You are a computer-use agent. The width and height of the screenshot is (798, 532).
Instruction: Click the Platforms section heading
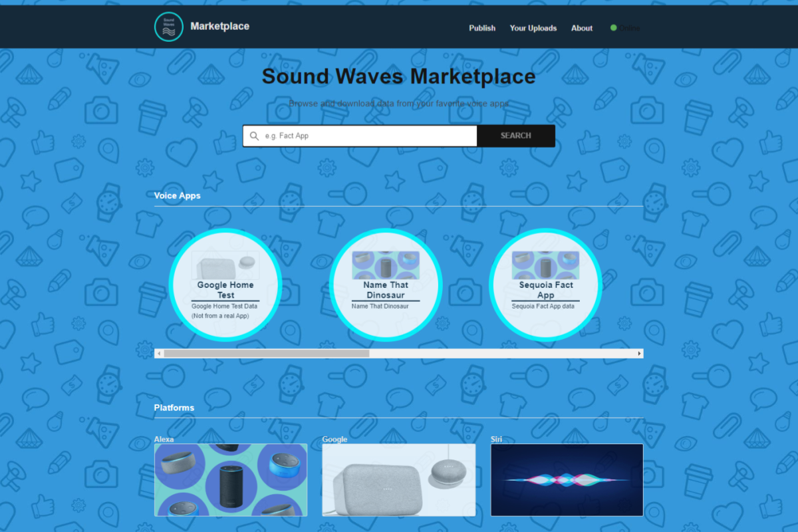(174, 408)
